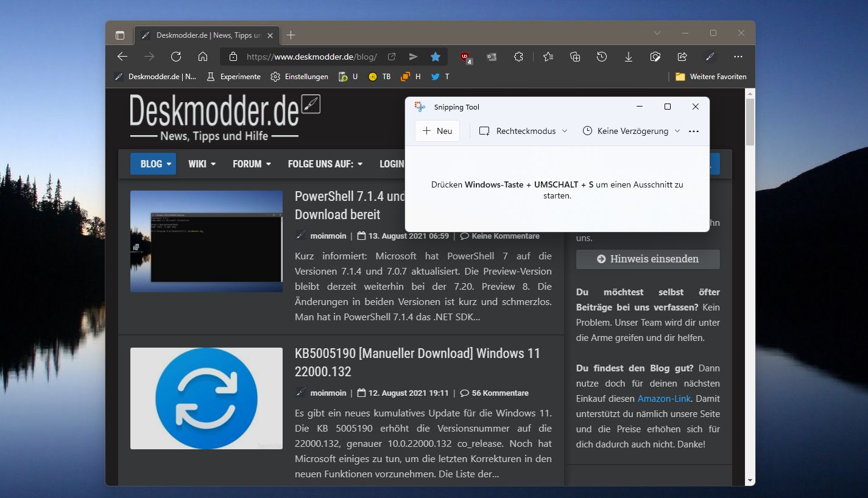Open the Downloads panel
Screen dimensions: 868x498
(629, 57)
